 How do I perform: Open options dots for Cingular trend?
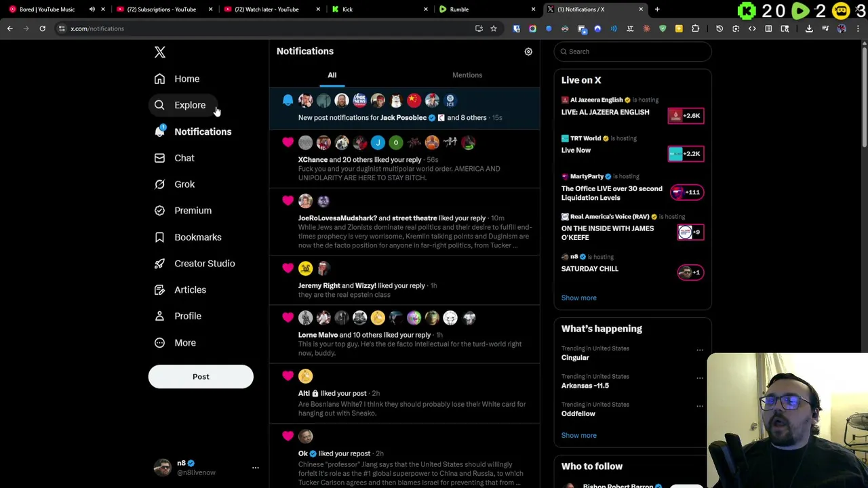click(x=700, y=350)
